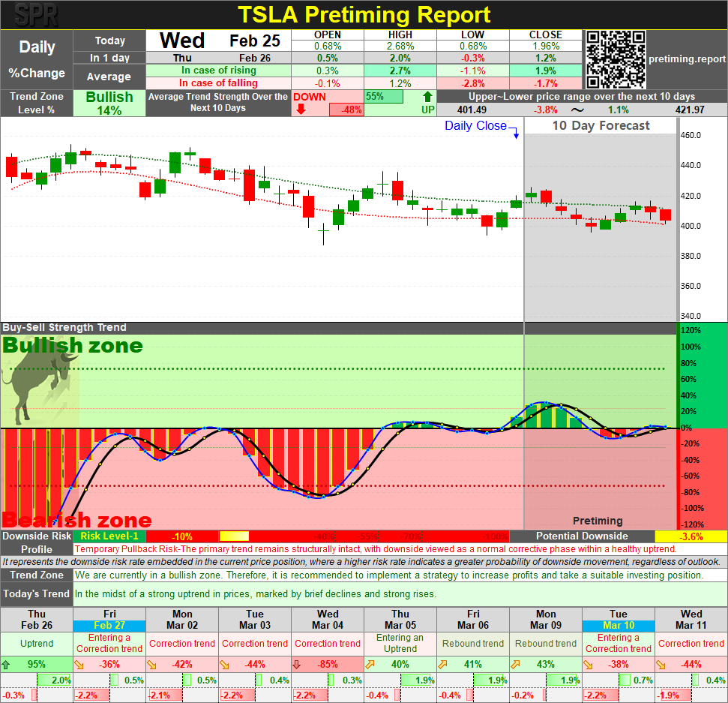The image size is (728, 703).
Task: Click the green 2.0% bar under Thu Feb 26
Action: [54, 680]
